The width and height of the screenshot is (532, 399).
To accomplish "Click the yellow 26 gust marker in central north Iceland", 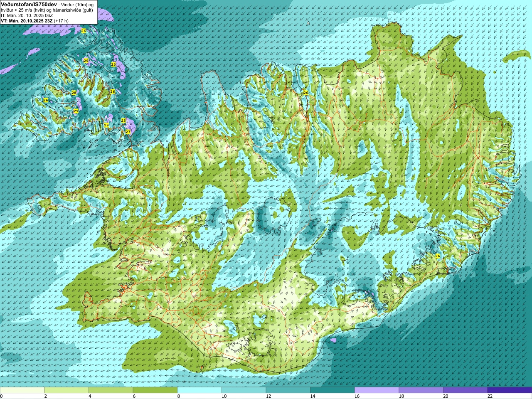I will coord(305,93).
